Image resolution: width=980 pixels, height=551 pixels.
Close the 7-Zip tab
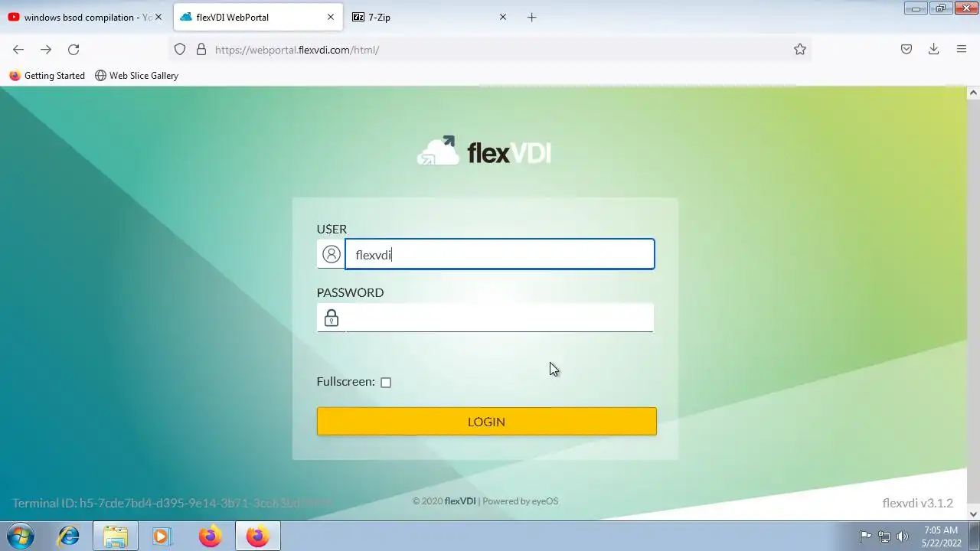point(503,17)
